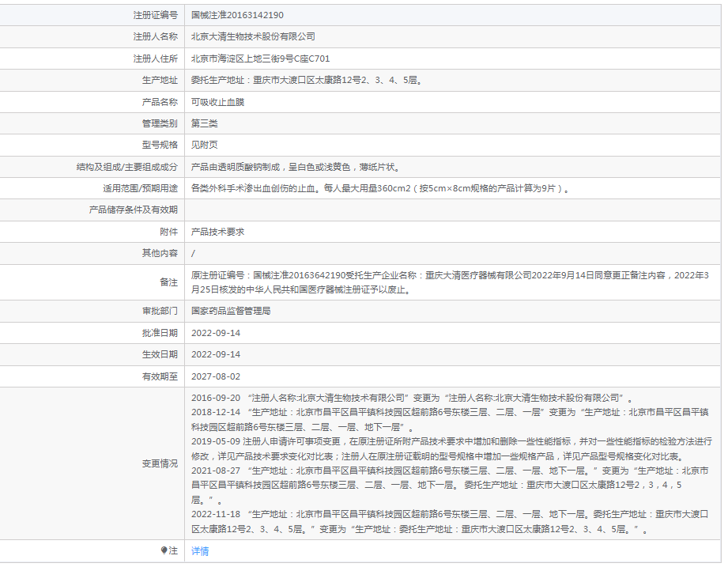
Task: Click the 有效期至 date 2027-08-02
Action: pos(215,376)
